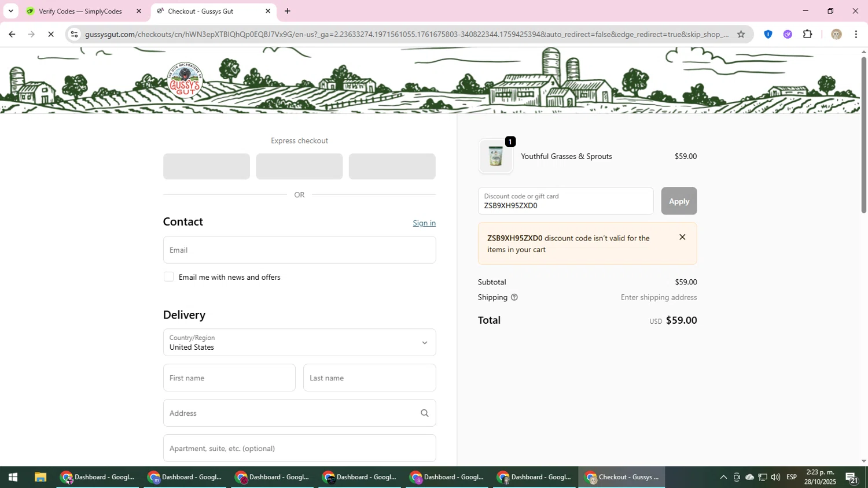Focus the Email input field
Screen dimensions: 868x488
pos(299,250)
